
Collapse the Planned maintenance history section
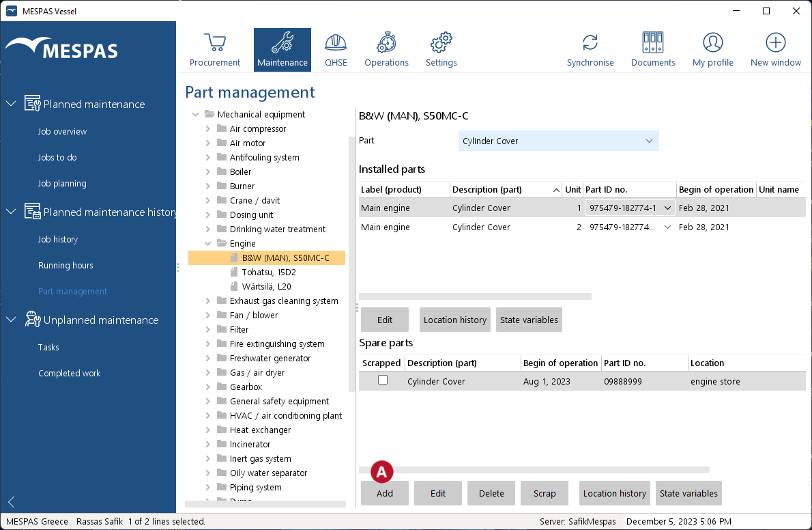[11, 211]
